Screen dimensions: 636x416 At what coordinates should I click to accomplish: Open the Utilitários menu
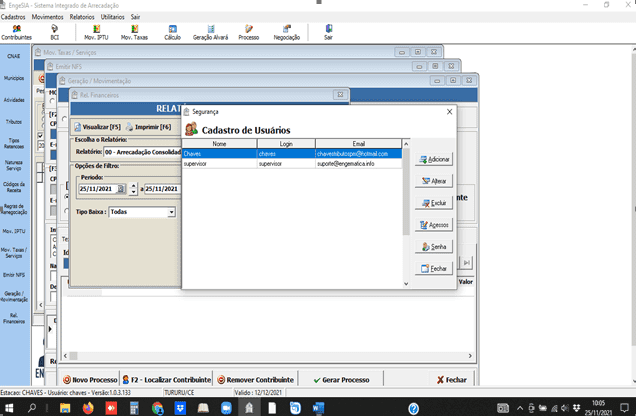(113, 17)
